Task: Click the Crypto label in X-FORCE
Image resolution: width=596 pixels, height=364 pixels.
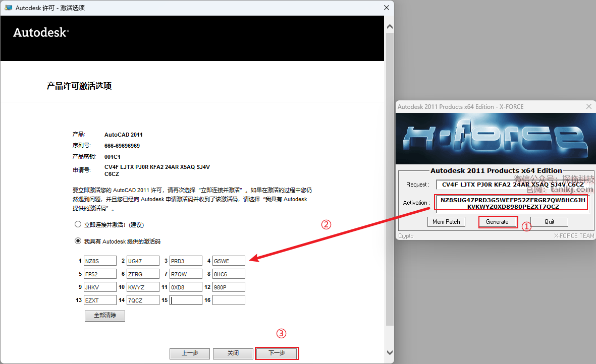Action: pyautogui.click(x=406, y=236)
